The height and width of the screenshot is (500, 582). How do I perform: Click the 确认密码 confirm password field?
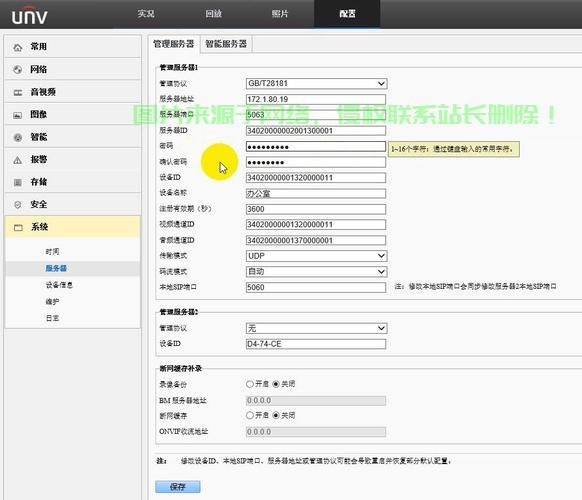(x=315, y=162)
